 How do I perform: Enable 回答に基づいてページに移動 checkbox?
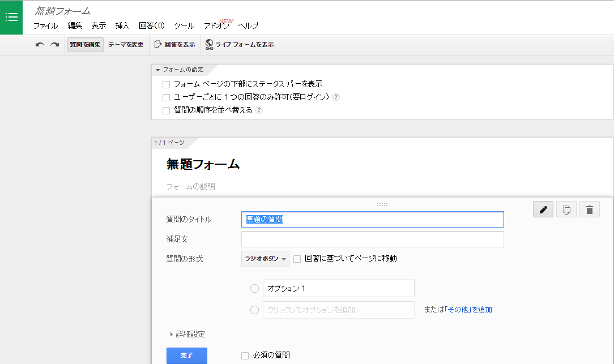pos(297,259)
